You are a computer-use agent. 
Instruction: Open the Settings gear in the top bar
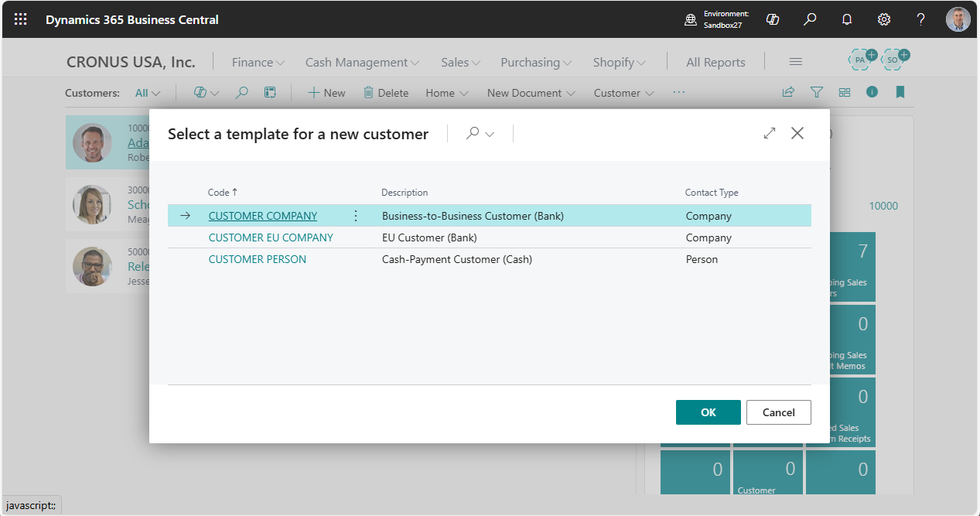[x=883, y=19]
